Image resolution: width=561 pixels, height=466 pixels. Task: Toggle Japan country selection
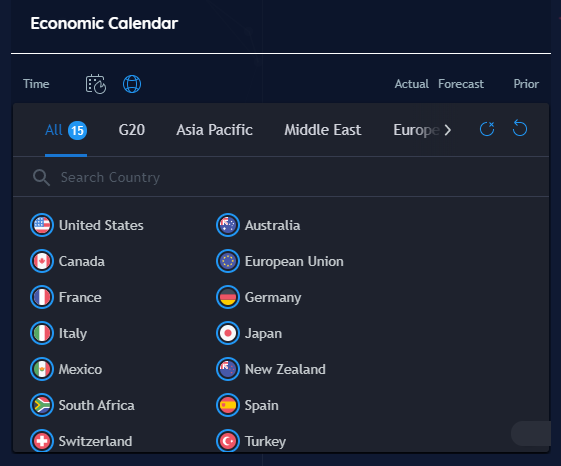pyautogui.click(x=249, y=333)
